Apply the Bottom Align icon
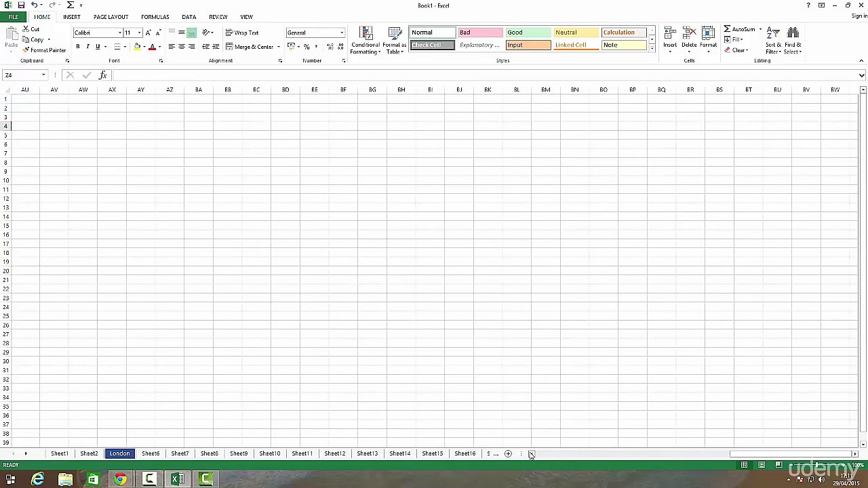 [191, 33]
